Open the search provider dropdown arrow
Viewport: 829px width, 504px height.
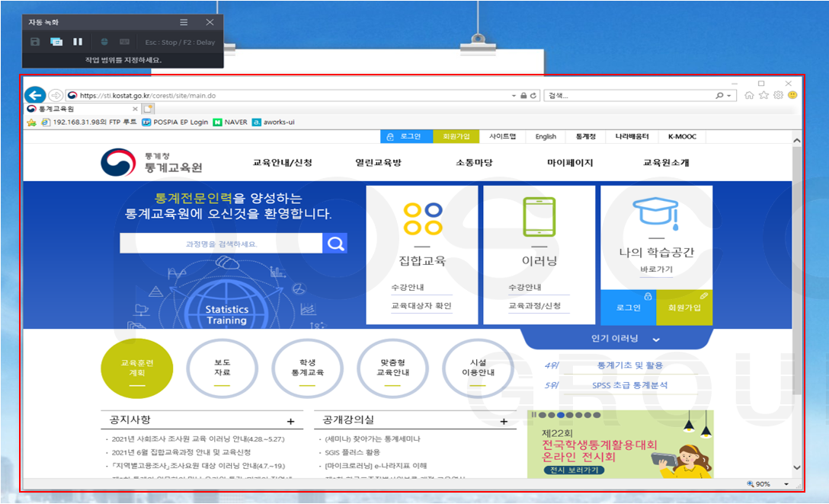pos(729,96)
